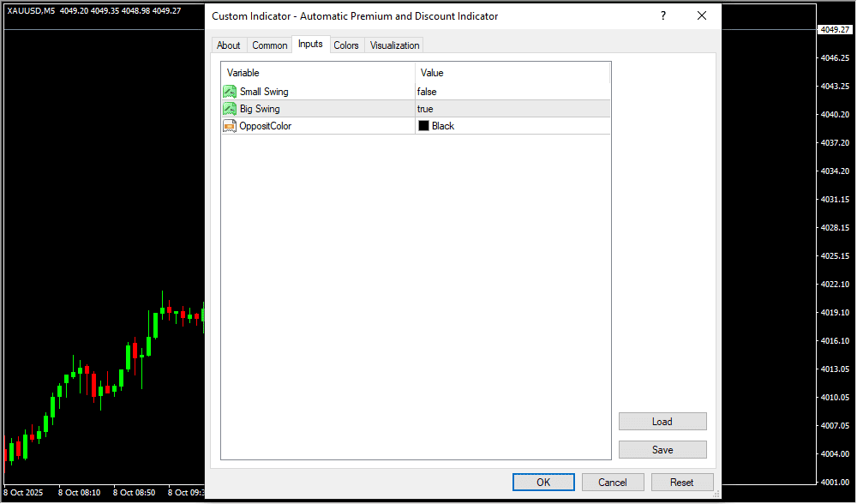857x504 pixels.
Task: Toggle the Small Swing false value
Action: pyautogui.click(x=427, y=92)
